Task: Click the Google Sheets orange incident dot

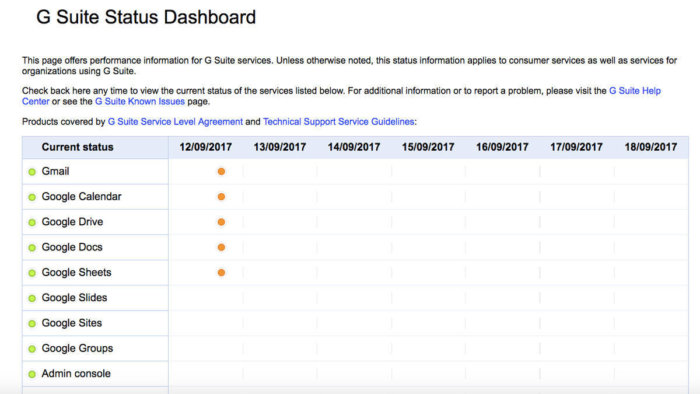Action: tap(221, 273)
